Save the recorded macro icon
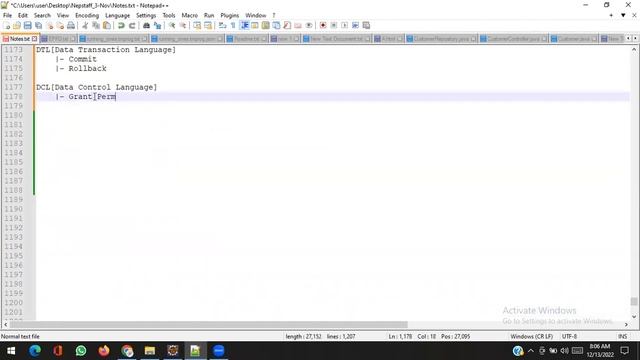Screen dimensions: 640x360 pyautogui.click(x=366, y=26)
